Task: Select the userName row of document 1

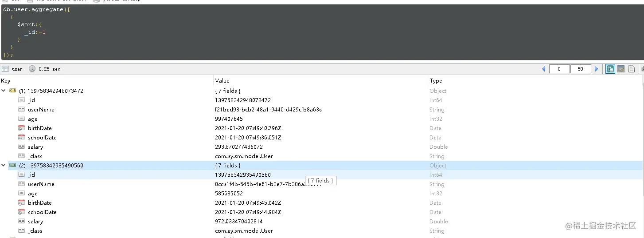Action: coord(41,110)
